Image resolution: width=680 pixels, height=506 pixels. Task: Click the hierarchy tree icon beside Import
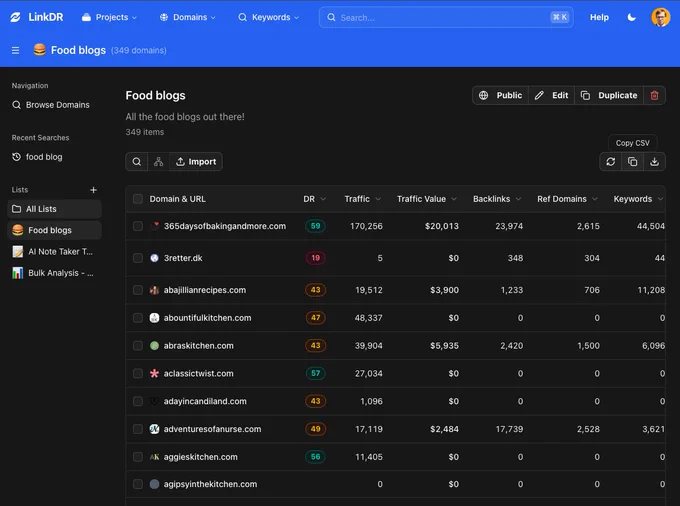click(158, 162)
